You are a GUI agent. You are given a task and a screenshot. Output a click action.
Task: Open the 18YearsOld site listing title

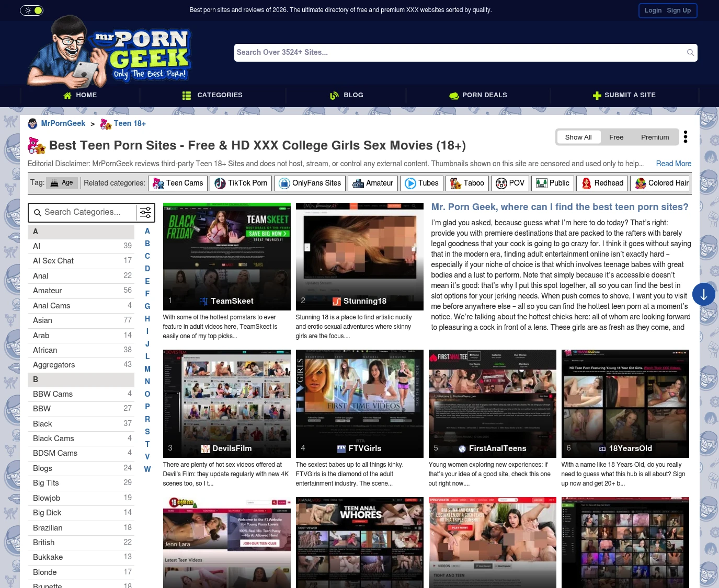coord(631,448)
